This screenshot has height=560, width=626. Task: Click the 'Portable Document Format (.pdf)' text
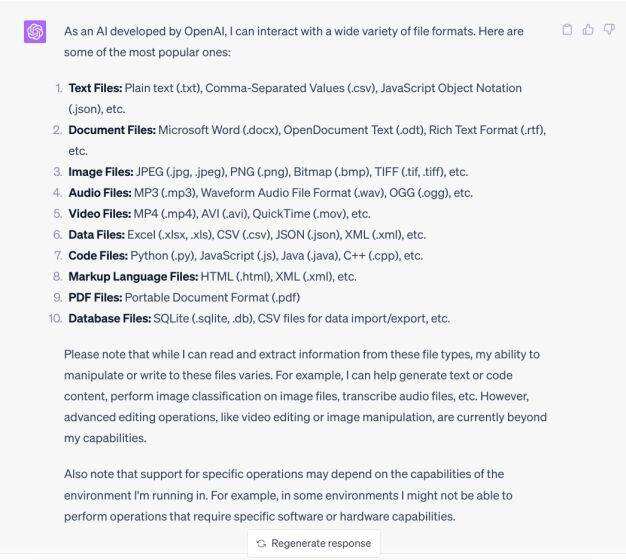(x=210, y=298)
